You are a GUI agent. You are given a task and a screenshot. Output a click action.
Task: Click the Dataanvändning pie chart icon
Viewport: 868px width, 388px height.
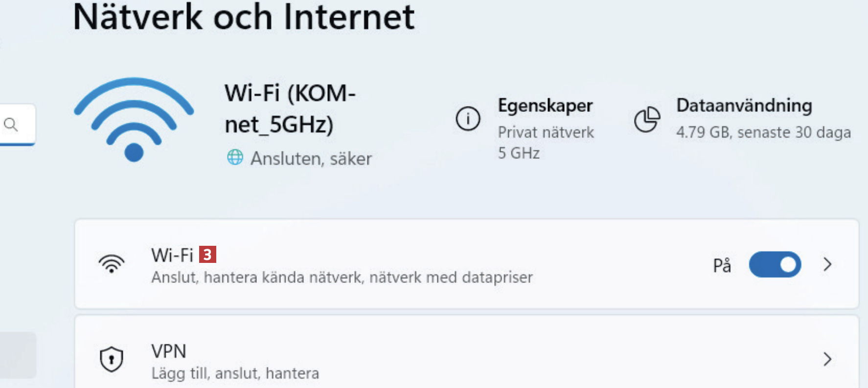(647, 119)
